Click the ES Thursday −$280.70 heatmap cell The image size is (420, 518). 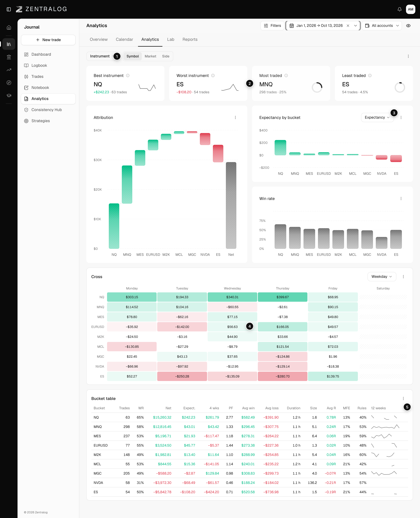(283, 376)
